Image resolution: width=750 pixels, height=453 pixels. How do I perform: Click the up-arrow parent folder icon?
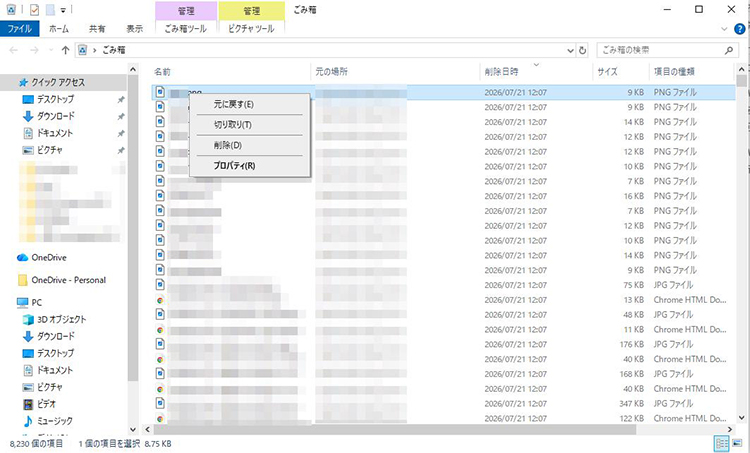pos(66,50)
